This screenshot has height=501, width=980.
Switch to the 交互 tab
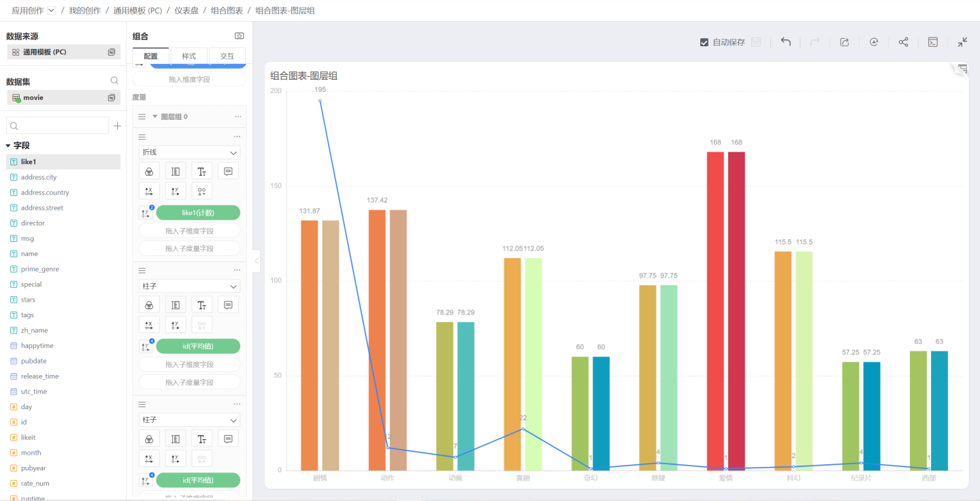pyautogui.click(x=227, y=56)
